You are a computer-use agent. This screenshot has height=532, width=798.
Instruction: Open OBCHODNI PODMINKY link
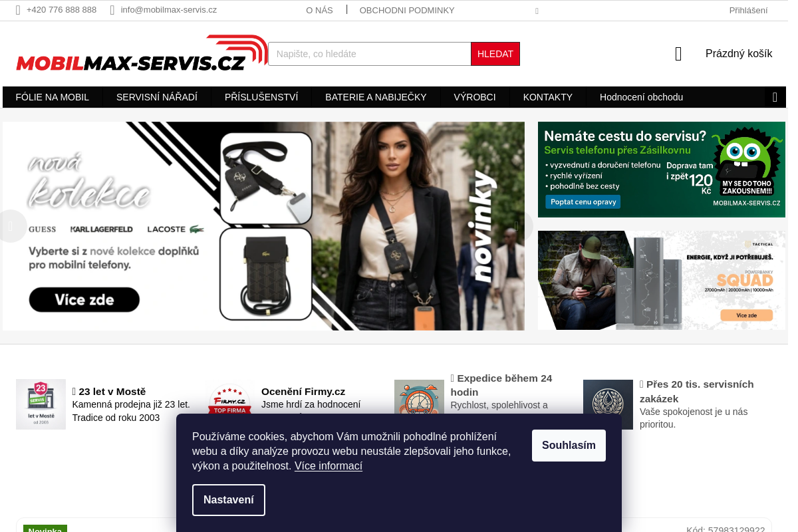407,10
